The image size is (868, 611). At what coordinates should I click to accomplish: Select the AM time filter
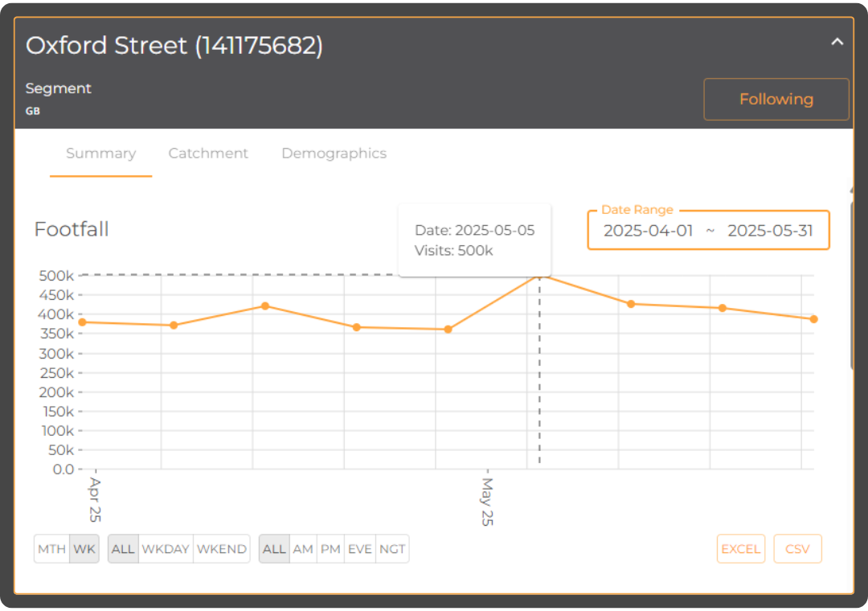click(x=303, y=549)
